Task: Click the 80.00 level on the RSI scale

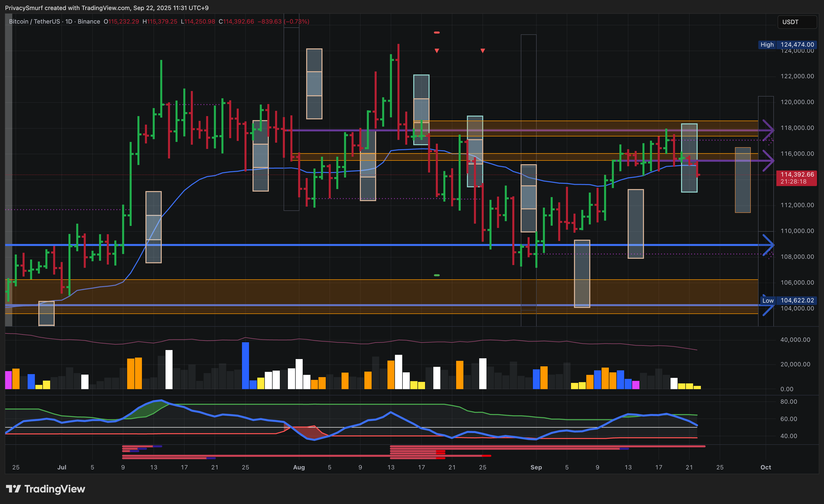Action: pos(789,401)
